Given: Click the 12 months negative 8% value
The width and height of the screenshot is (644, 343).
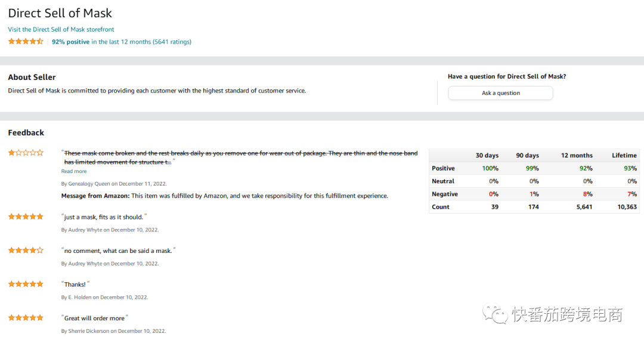Looking at the screenshot, I should (x=588, y=194).
